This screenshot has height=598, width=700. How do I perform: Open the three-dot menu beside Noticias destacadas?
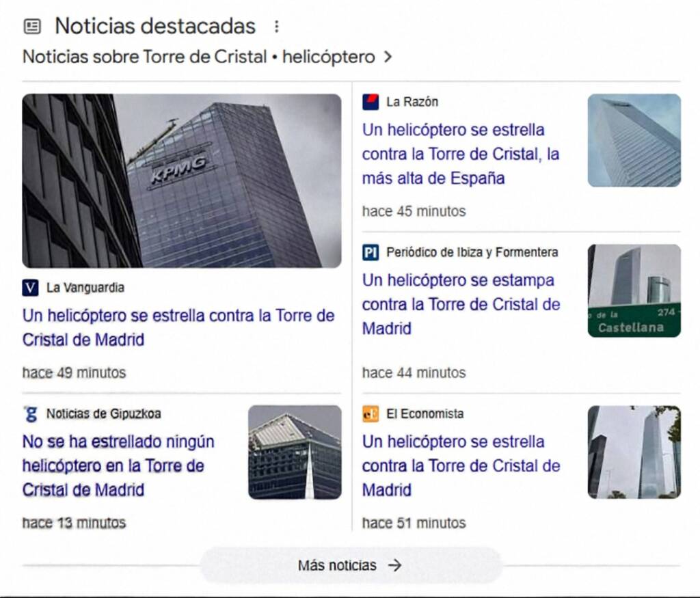pyautogui.click(x=277, y=27)
